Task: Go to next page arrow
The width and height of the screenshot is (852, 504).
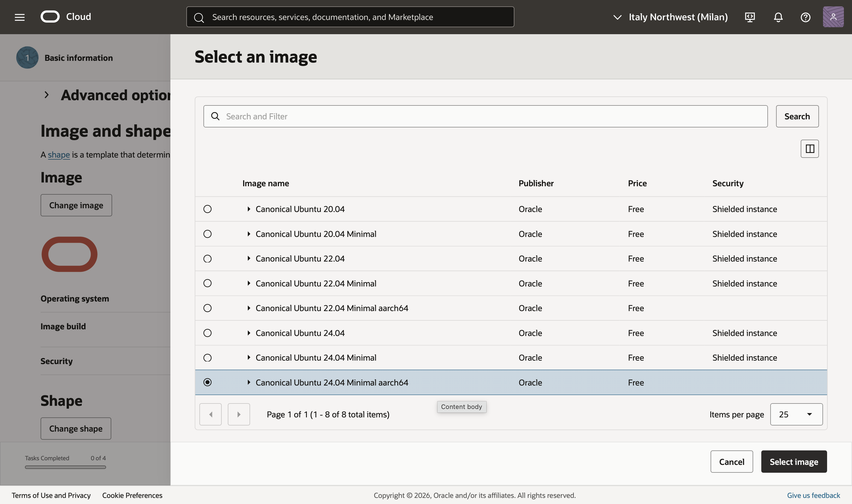Action: pyautogui.click(x=239, y=414)
